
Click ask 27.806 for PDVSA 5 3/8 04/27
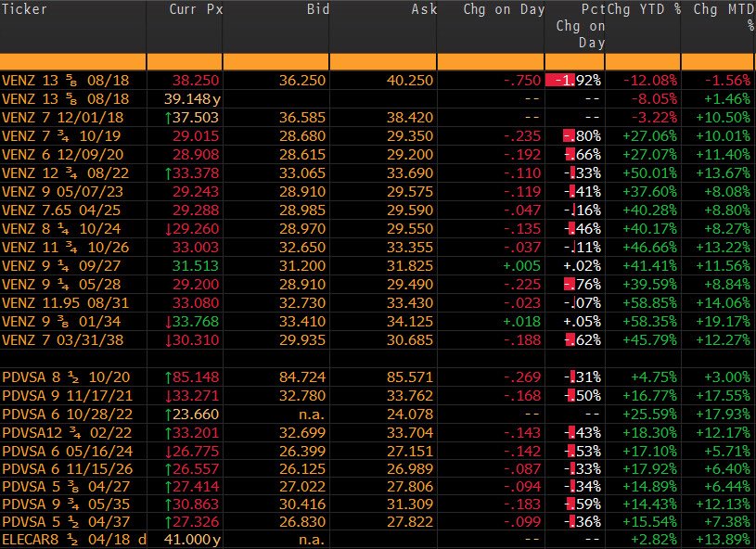tap(410, 486)
